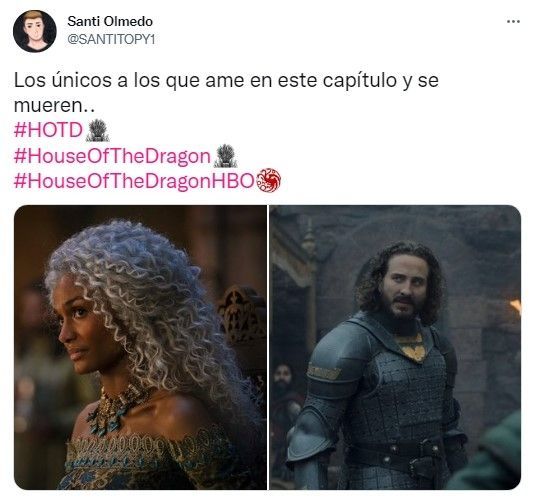537x504 pixels.
Task: Click the tweet text starting 'Los únicos'
Action: point(226,92)
